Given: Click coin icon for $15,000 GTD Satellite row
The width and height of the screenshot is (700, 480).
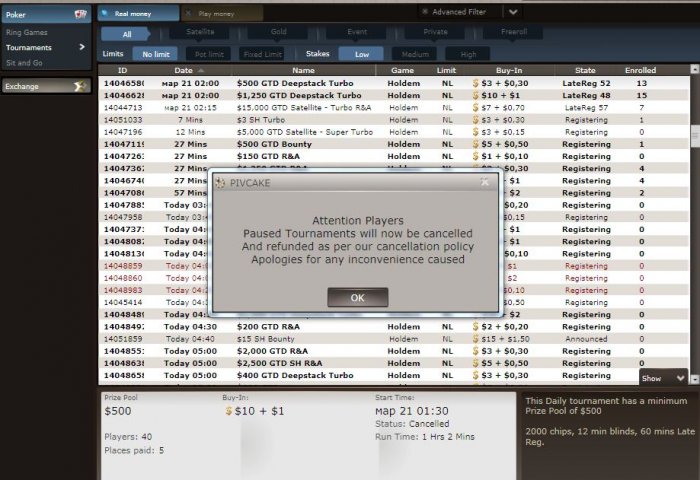Looking at the screenshot, I should click(475, 108).
